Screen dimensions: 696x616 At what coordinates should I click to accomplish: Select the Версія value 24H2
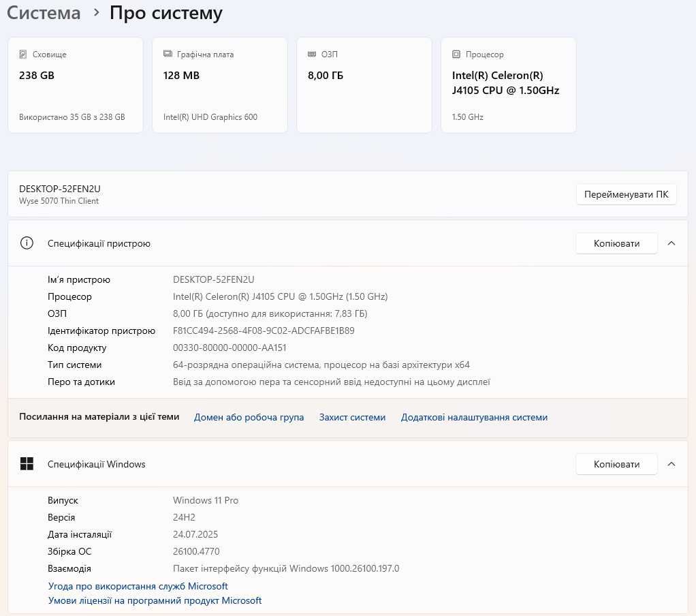coord(184,517)
